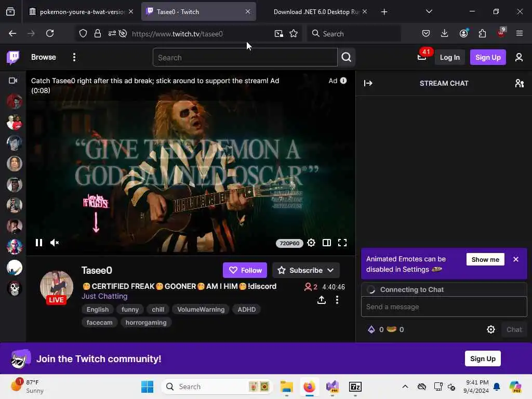532x399 pixels.
Task: Click the 720P60 quality badge
Action: click(289, 243)
